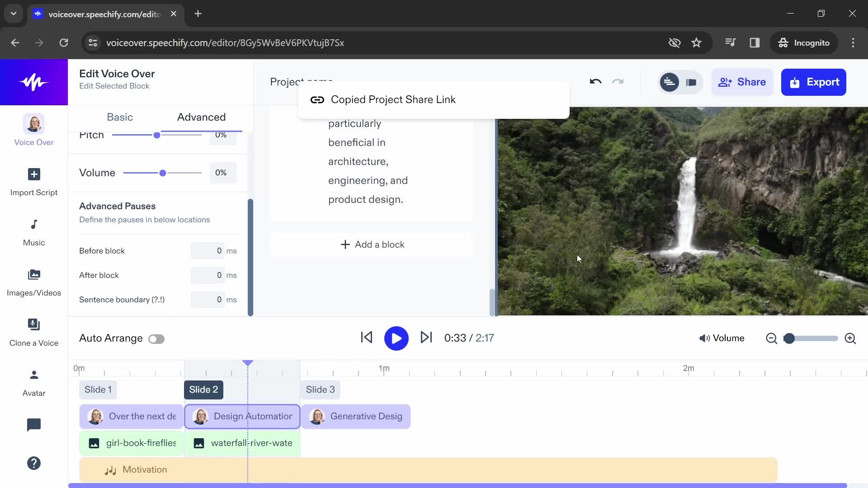868x488 pixels.
Task: Zoom in the timeline
Action: [x=850, y=338]
